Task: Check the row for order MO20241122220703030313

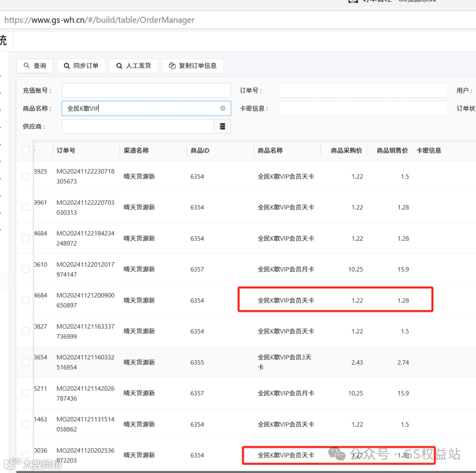Action: pyautogui.click(x=26, y=207)
